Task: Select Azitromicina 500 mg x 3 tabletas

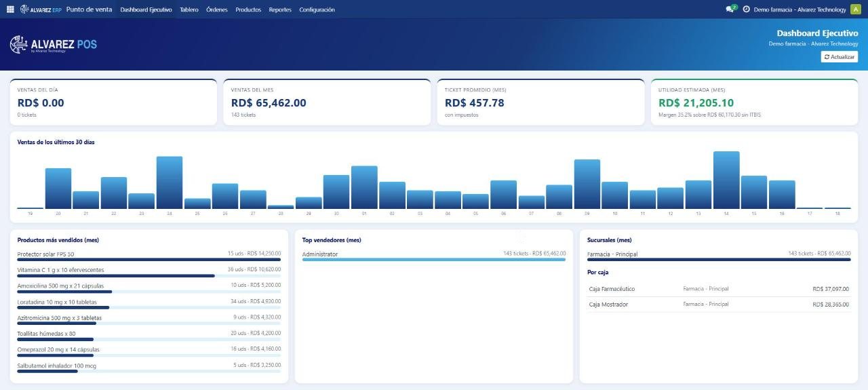Action: 60,317
